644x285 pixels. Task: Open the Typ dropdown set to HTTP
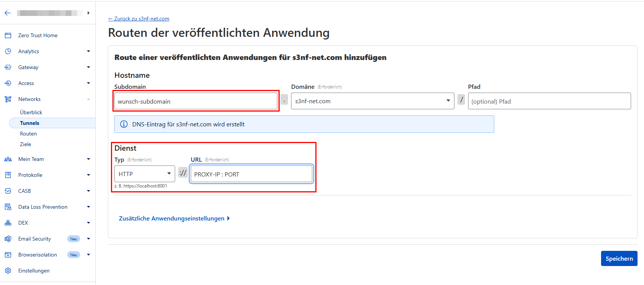(x=144, y=174)
